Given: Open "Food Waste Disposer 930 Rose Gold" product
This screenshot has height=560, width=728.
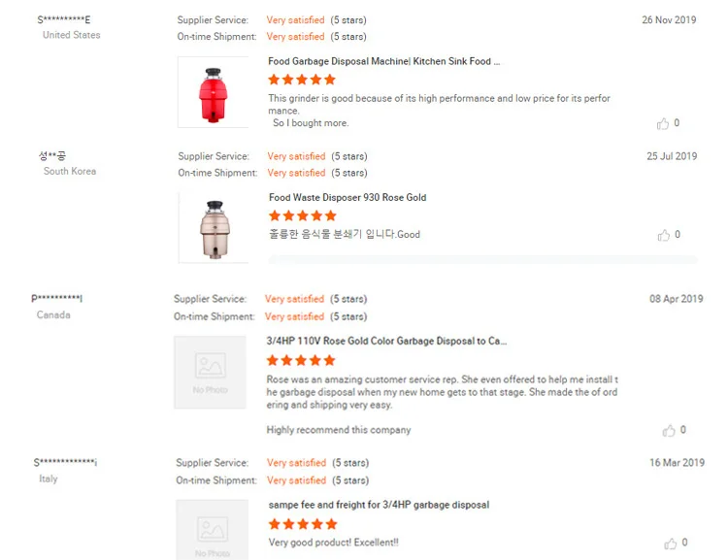Looking at the screenshot, I should tap(347, 197).
